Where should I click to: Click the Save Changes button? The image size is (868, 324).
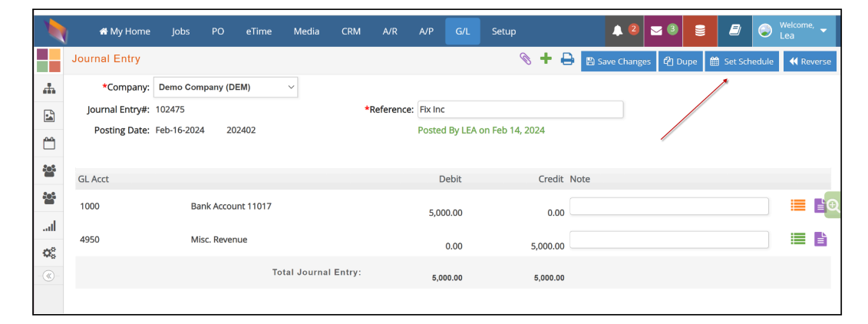tap(619, 61)
